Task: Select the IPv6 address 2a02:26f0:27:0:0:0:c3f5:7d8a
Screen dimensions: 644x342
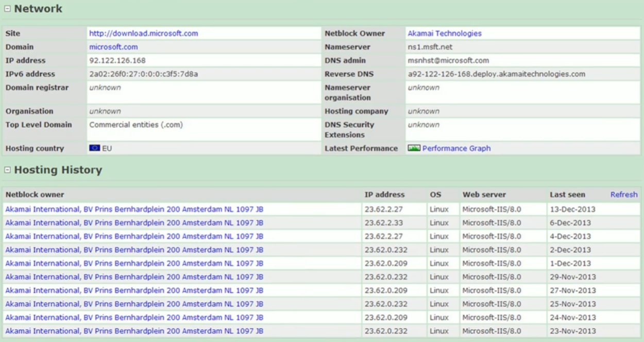Action: coord(144,74)
